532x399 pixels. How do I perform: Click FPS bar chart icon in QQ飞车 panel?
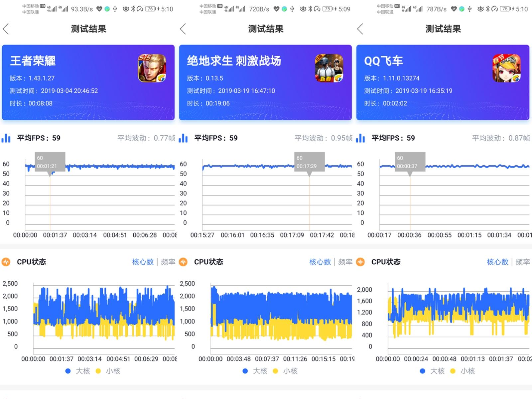tap(360, 138)
